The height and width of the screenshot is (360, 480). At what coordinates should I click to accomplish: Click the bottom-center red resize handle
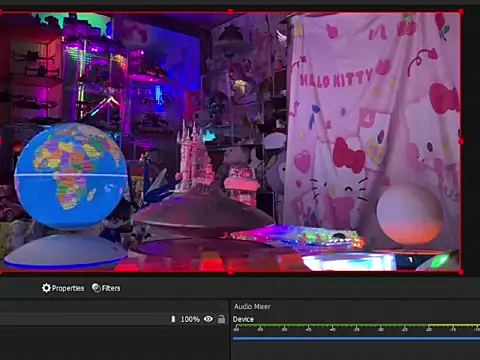pyautogui.click(x=230, y=272)
